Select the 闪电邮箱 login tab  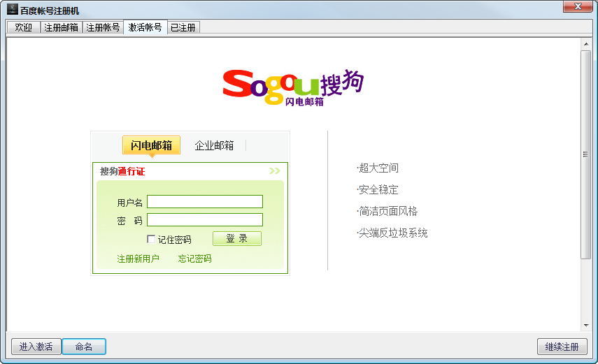tap(151, 145)
